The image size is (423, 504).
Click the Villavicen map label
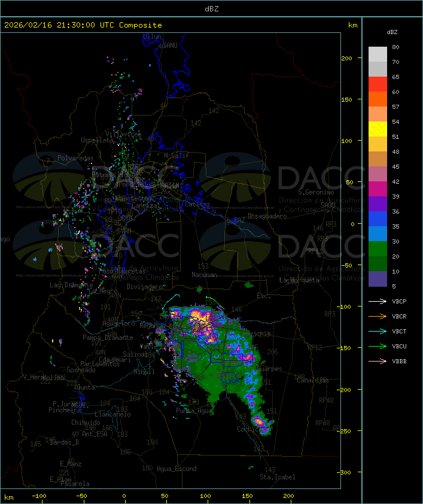(x=124, y=134)
